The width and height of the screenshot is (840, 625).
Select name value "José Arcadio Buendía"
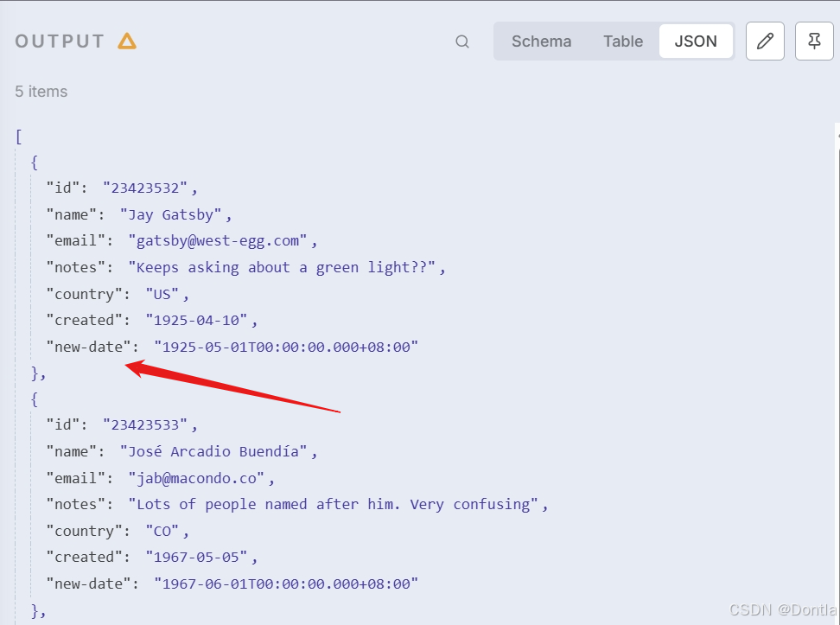[x=213, y=452]
